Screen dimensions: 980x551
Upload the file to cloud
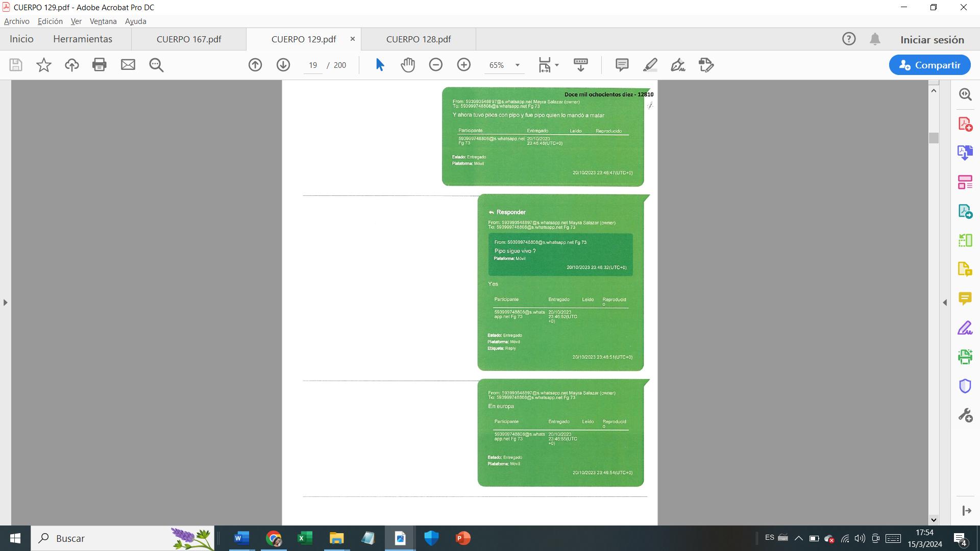72,65
